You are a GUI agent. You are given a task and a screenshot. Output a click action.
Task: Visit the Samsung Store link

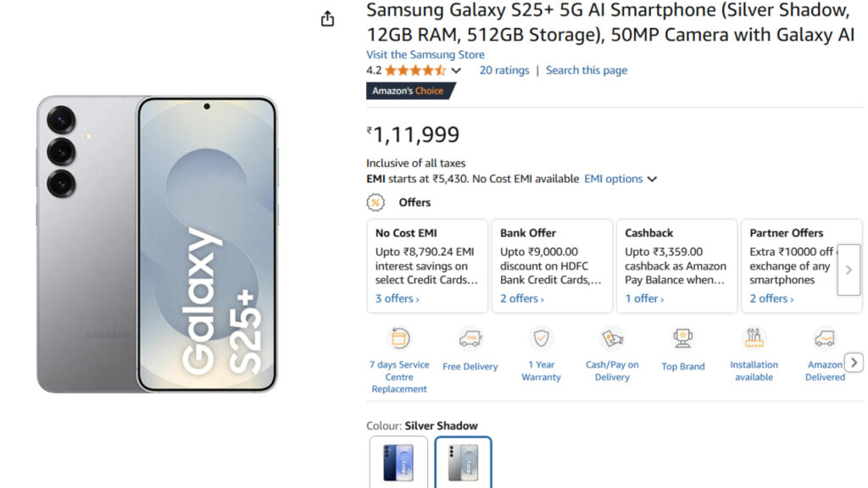[x=425, y=54]
